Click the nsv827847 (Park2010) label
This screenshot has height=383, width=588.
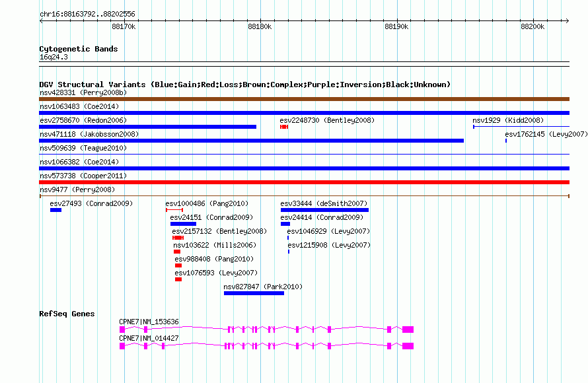263,287
